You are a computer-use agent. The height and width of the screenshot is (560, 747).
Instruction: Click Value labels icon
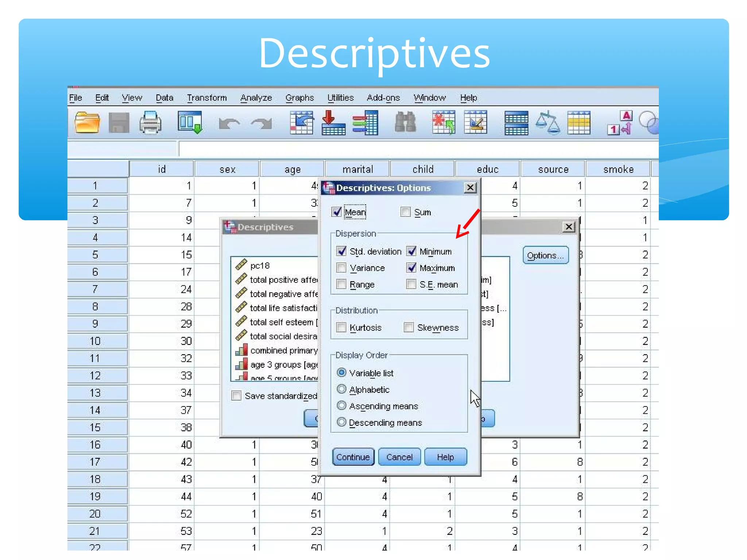[x=620, y=123]
